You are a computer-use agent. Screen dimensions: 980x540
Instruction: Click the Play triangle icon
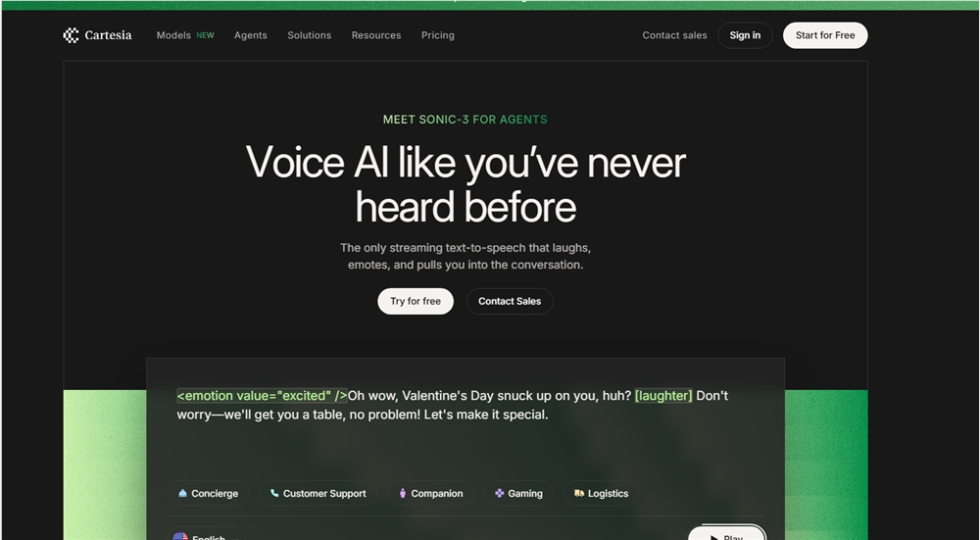coord(713,537)
